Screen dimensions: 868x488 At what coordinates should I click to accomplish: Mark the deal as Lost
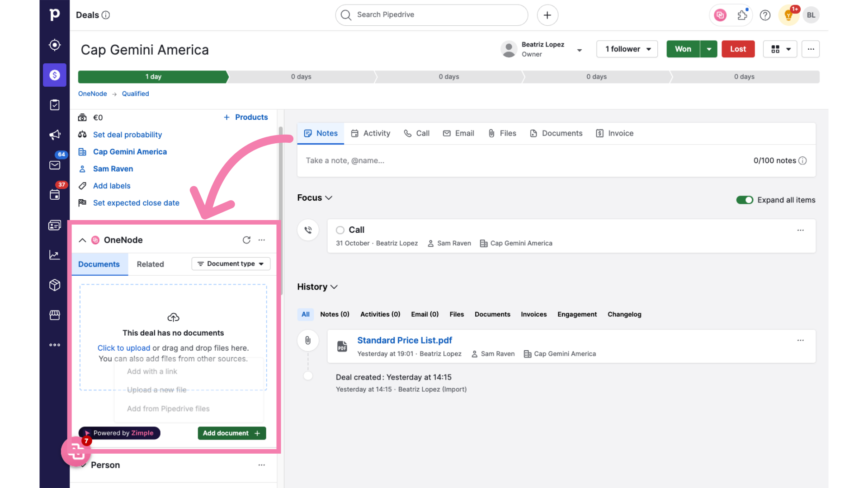point(738,49)
